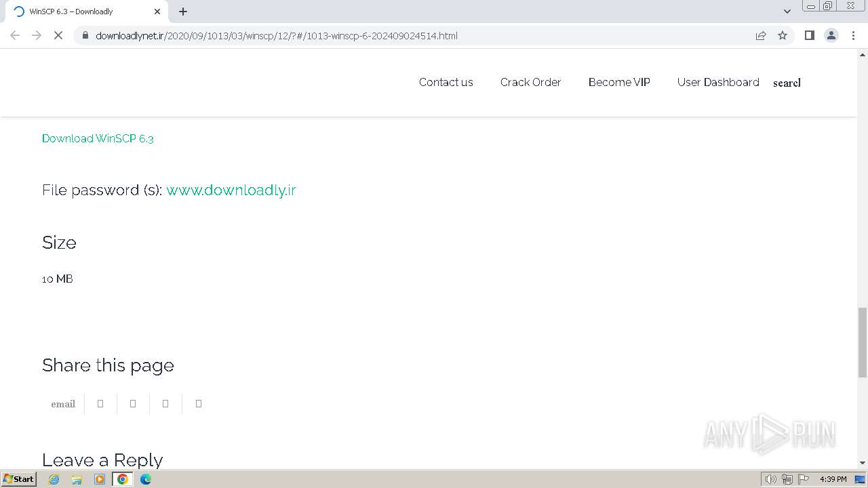Open User Dashboard
The height and width of the screenshot is (488, 868).
pos(718,82)
